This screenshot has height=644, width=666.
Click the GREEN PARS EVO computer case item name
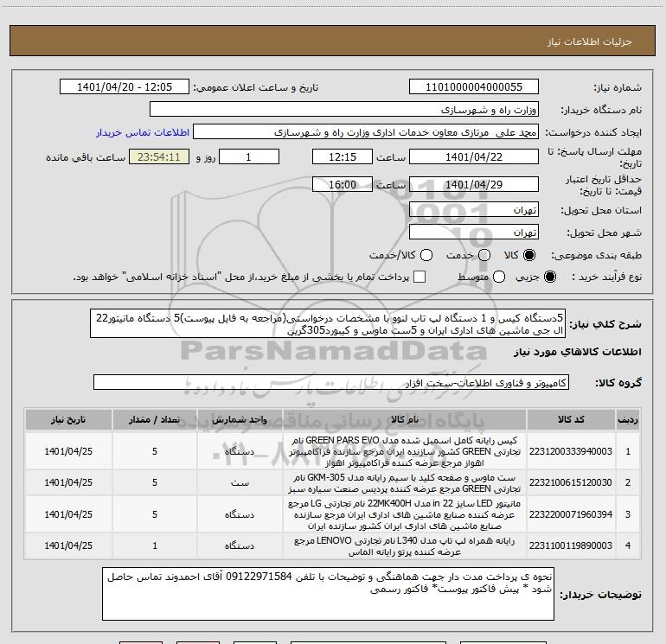click(405, 451)
